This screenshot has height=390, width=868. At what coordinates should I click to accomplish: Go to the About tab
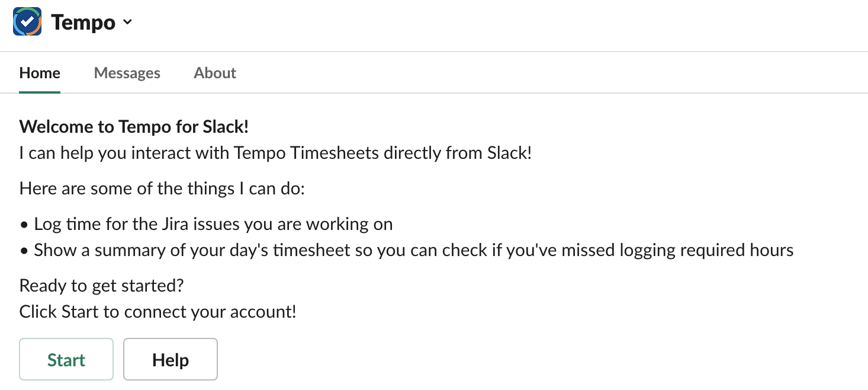click(x=215, y=73)
